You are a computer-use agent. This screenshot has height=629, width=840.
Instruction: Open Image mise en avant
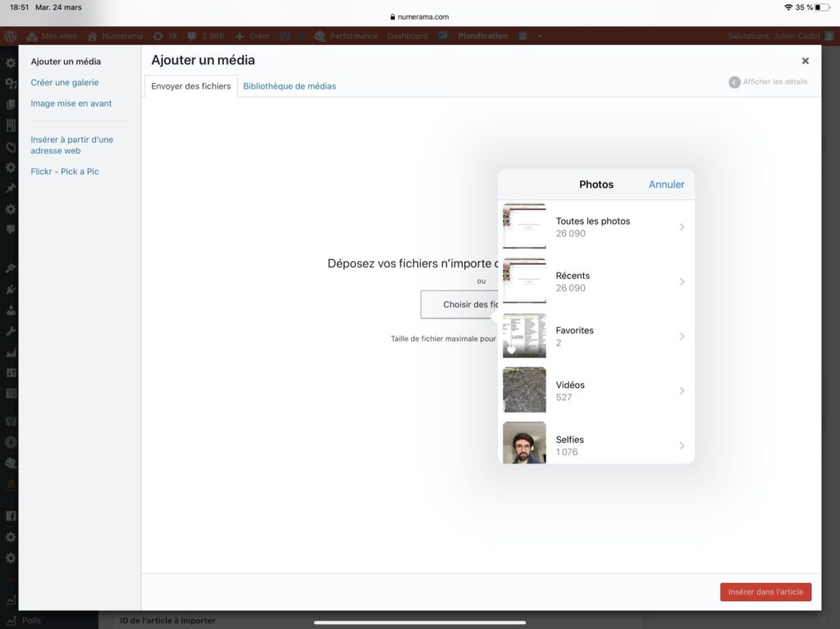71,103
